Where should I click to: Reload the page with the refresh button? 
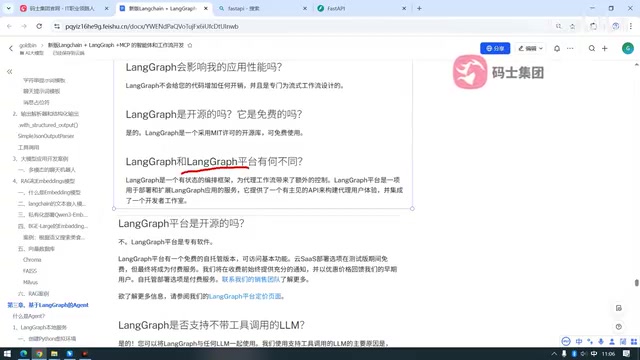pyautogui.click(x=39, y=26)
